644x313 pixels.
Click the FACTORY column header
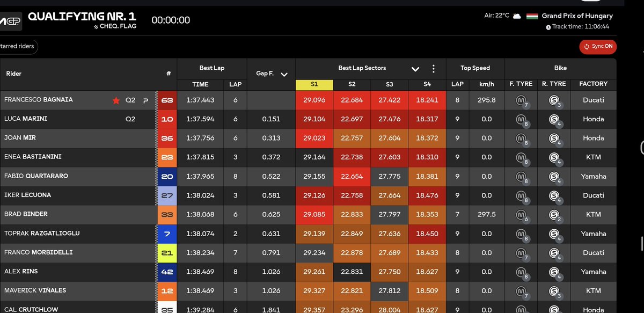(x=593, y=84)
